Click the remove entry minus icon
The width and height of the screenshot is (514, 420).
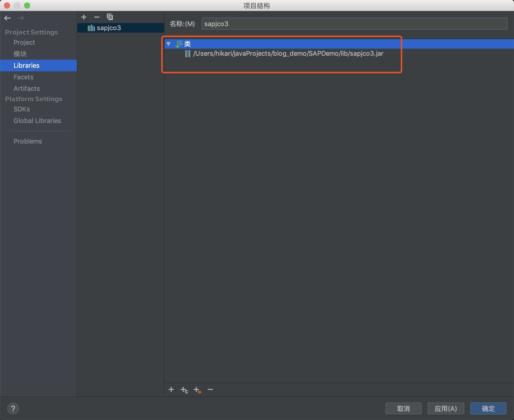211,390
